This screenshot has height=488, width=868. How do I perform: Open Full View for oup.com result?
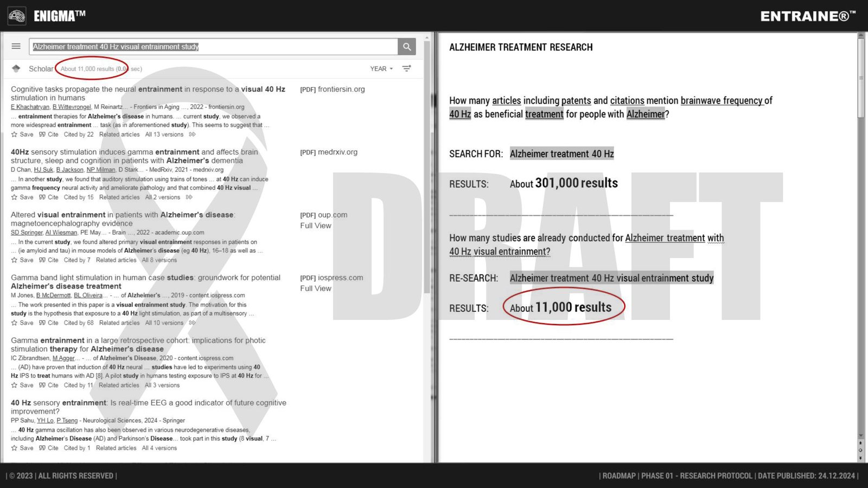(x=316, y=226)
